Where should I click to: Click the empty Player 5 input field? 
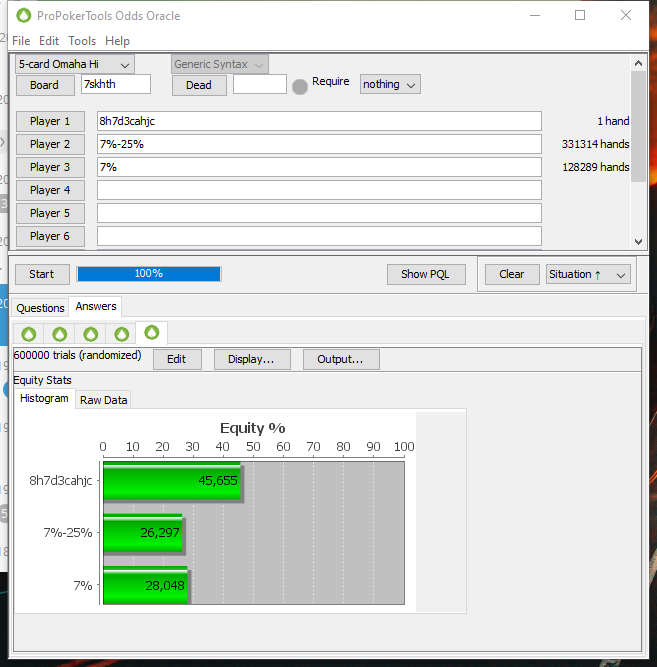coord(319,213)
